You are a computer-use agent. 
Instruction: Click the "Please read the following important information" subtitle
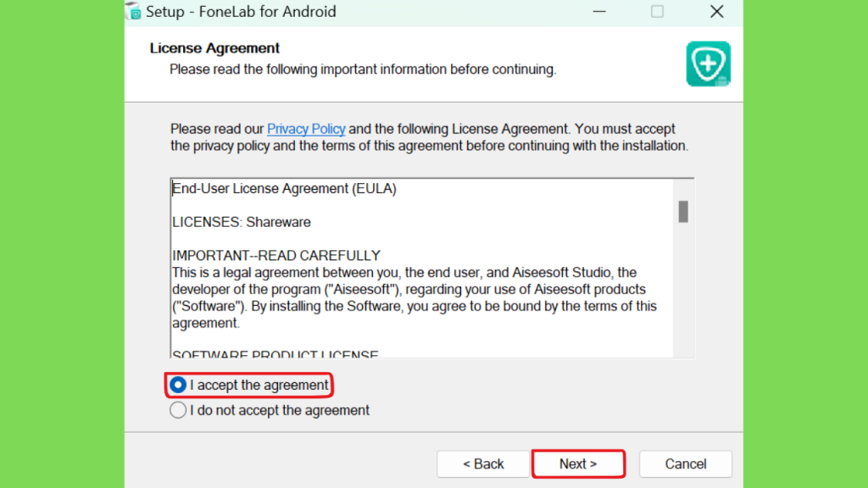point(363,69)
